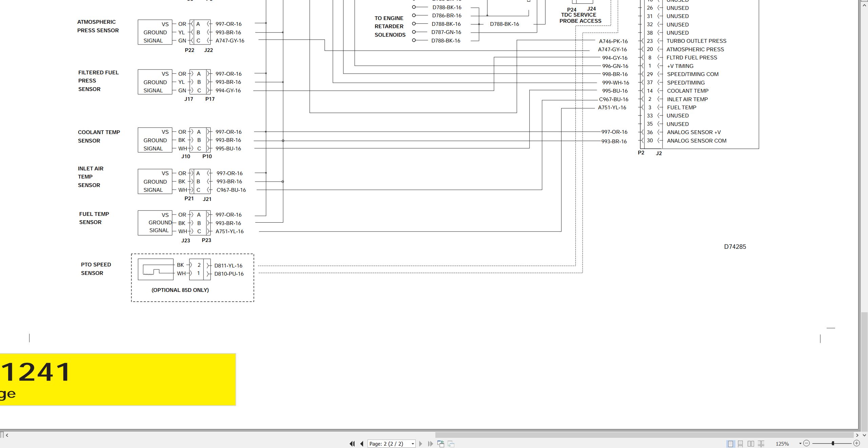This screenshot has height=448, width=868.
Task: Click the TO ENGINE RETARDER SOLENOIDS label
Action: (x=390, y=26)
